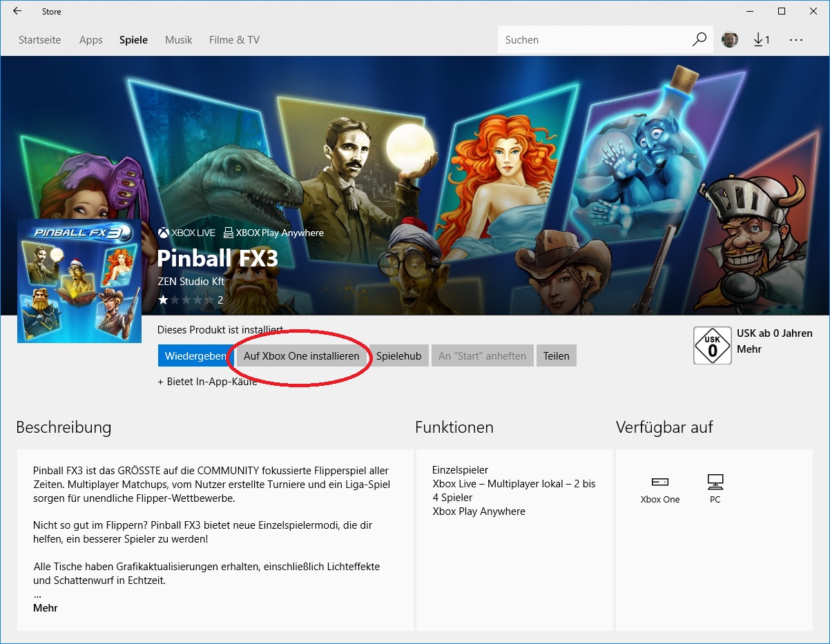Image resolution: width=830 pixels, height=644 pixels.
Task: Click the Wiedergeben button
Action: coord(195,356)
